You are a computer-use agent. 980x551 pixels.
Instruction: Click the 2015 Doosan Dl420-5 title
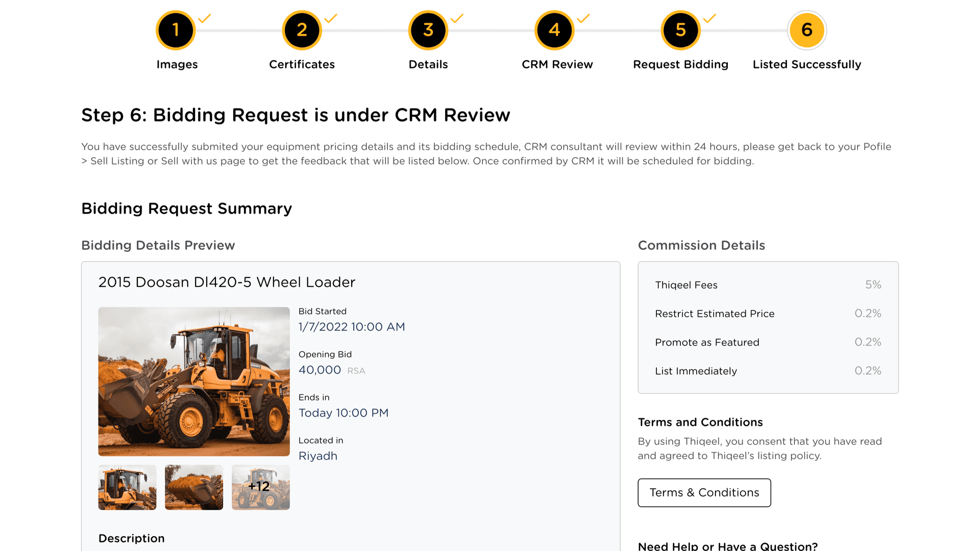227,282
